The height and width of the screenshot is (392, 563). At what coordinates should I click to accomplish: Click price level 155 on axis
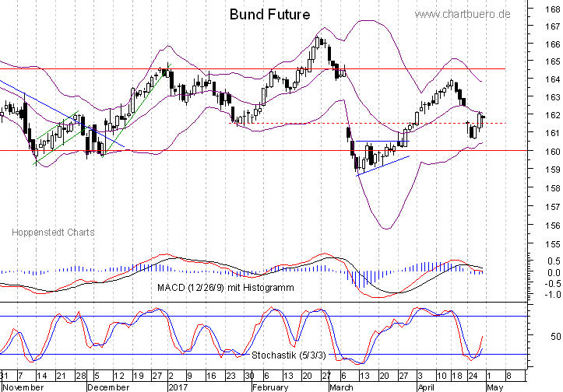pos(553,244)
